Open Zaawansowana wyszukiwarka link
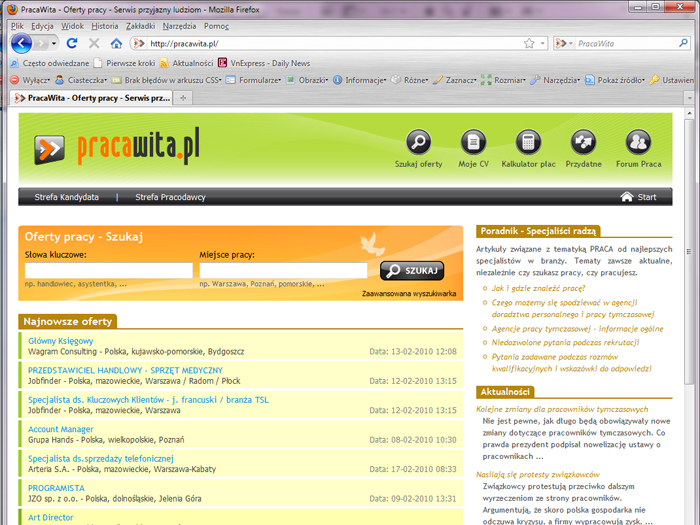700x525 pixels. coord(409,294)
